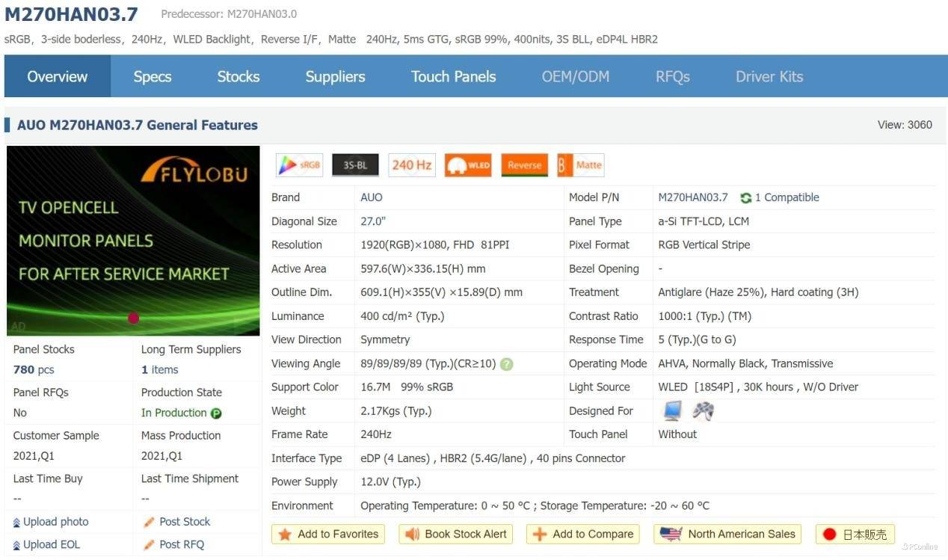This screenshot has height=560, width=948.
Task: Click the 2021,Q1 Customer Sample value
Action: point(34,456)
